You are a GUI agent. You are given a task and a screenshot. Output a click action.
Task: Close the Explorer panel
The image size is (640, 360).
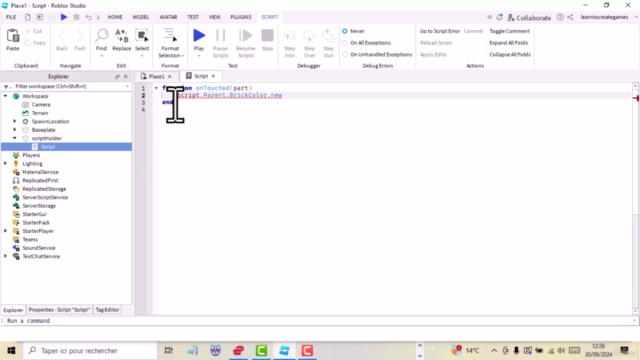tap(126, 76)
